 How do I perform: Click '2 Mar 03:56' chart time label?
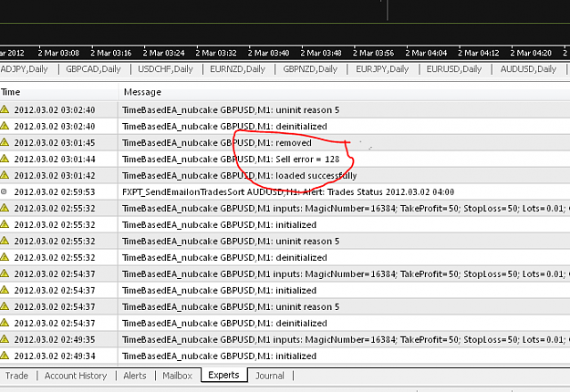[x=374, y=53]
